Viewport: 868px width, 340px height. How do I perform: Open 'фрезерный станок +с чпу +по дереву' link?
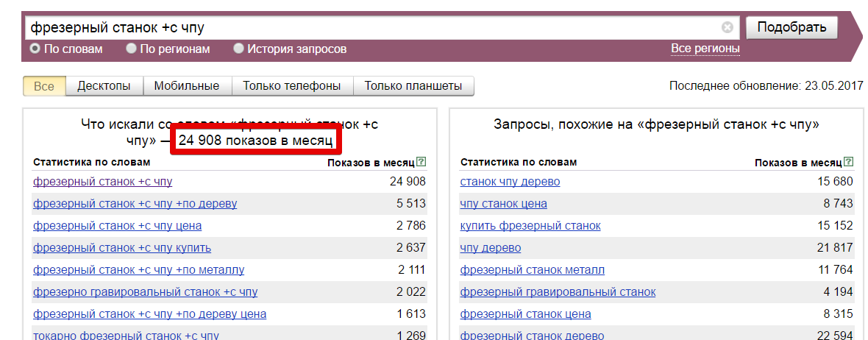tap(135, 203)
